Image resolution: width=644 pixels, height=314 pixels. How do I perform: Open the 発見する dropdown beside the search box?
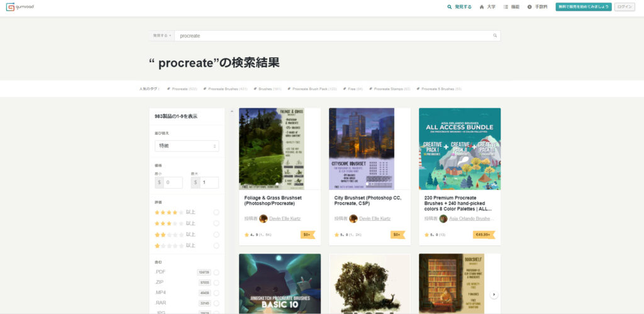point(162,36)
